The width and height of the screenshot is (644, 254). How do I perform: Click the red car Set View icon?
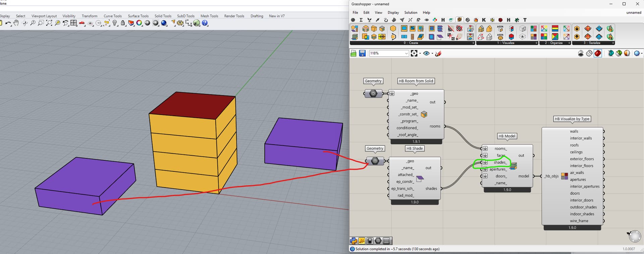(82, 23)
